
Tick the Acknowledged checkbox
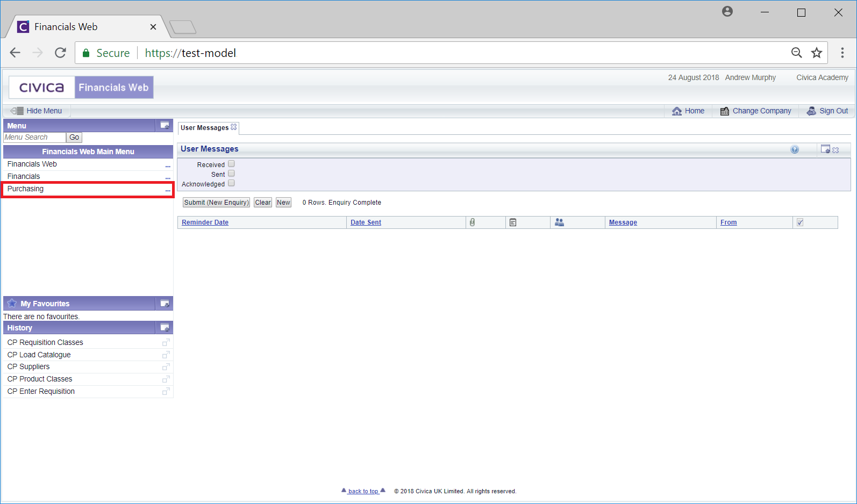point(231,183)
